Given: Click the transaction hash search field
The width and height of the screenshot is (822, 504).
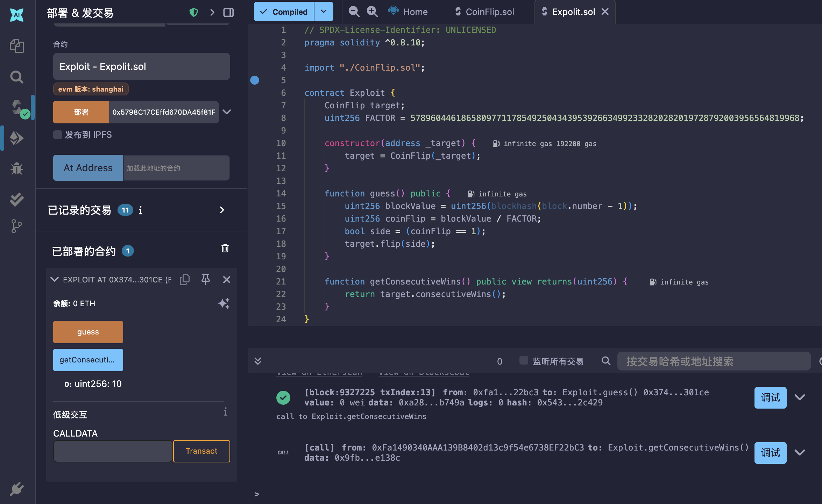Looking at the screenshot, I should tap(714, 361).
